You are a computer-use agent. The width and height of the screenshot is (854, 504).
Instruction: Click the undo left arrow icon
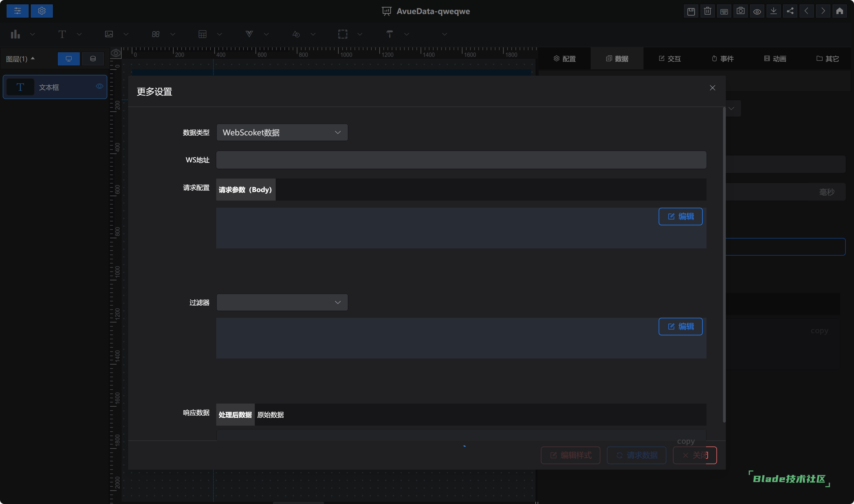tap(806, 11)
